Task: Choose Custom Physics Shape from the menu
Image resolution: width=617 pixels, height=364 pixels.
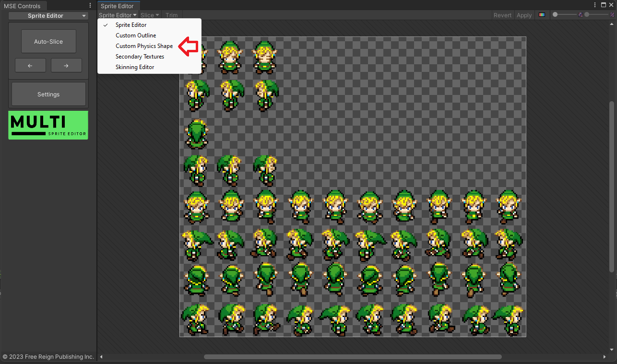Action: [x=149, y=46]
